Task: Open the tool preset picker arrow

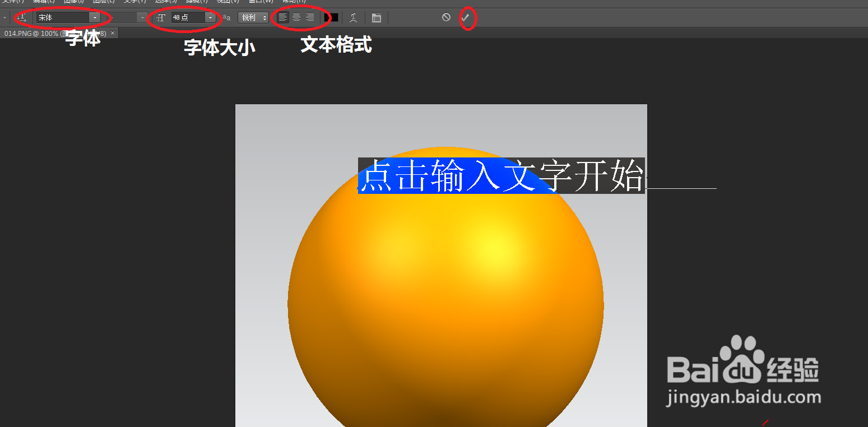Action: (x=4, y=18)
